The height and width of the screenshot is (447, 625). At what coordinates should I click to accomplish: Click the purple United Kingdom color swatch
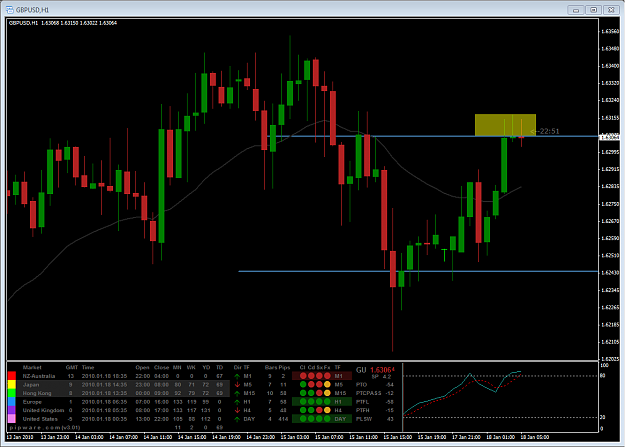12,410
